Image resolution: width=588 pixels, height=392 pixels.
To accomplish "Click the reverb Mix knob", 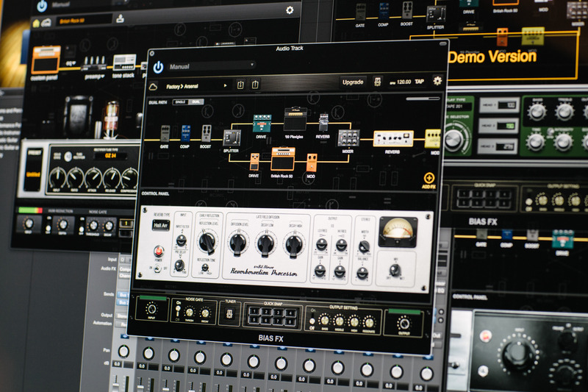I will [x=395, y=269].
